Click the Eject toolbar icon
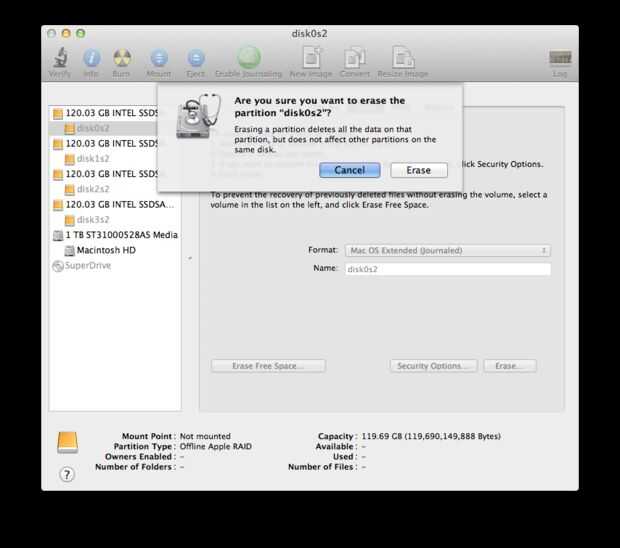 coord(196,58)
